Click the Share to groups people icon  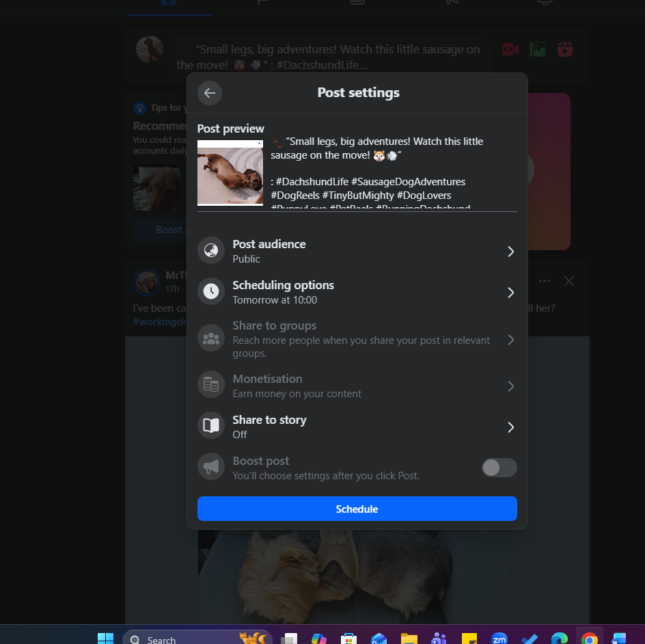tap(211, 338)
